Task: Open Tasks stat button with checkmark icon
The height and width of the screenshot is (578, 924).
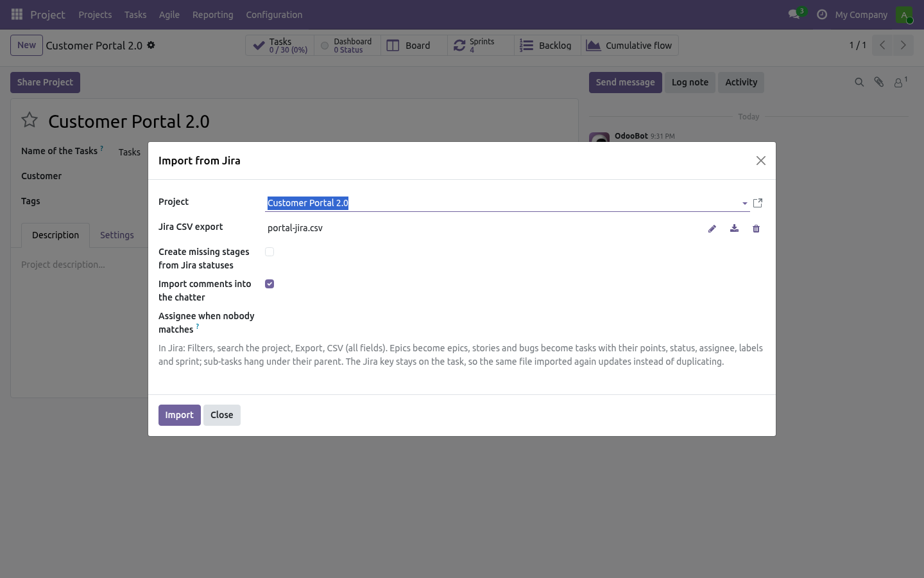Action: point(280,46)
